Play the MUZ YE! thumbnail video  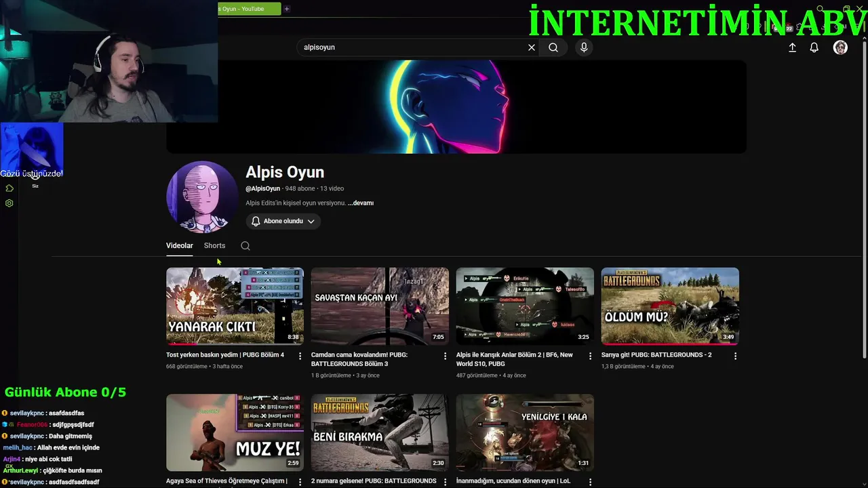(x=235, y=432)
